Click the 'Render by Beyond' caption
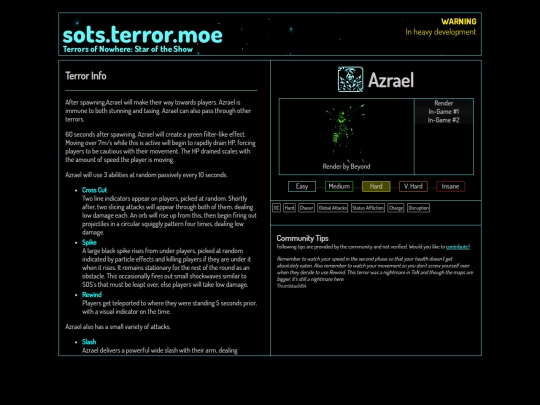540x405 pixels. pyautogui.click(x=346, y=166)
